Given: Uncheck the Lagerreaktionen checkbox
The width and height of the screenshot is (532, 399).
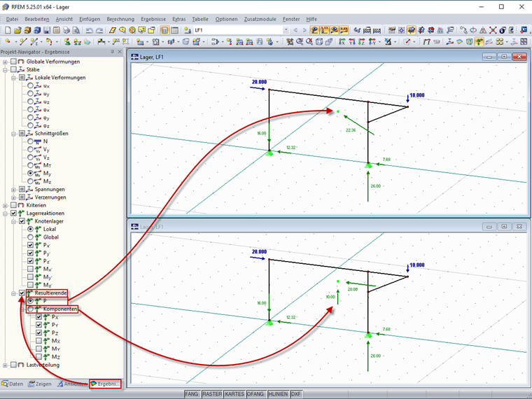Looking at the screenshot, I should point(13,213).
